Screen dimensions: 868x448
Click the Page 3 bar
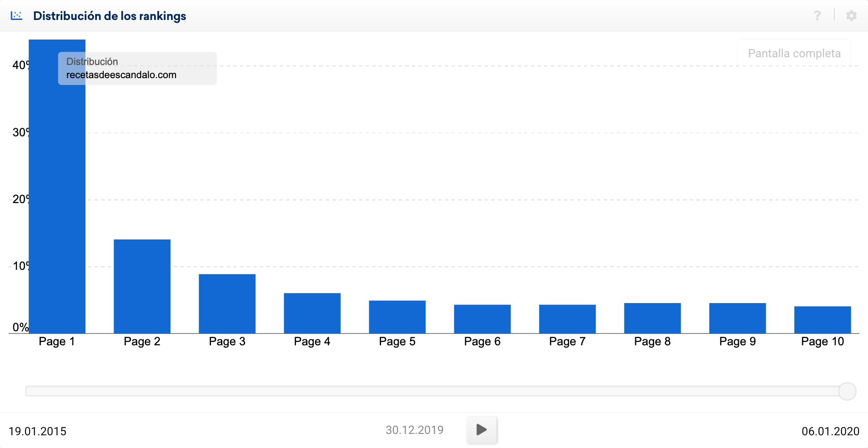tap(227, 304)
